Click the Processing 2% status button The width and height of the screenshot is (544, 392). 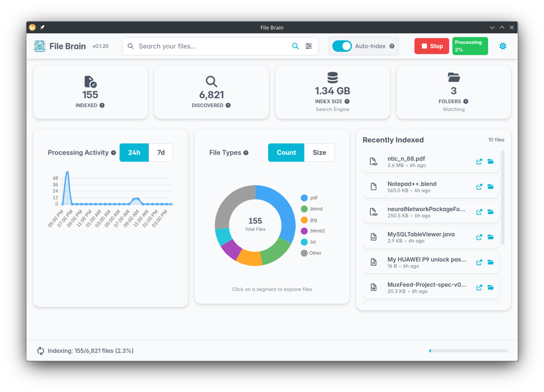pyautogui.click(x=470, y=46)
